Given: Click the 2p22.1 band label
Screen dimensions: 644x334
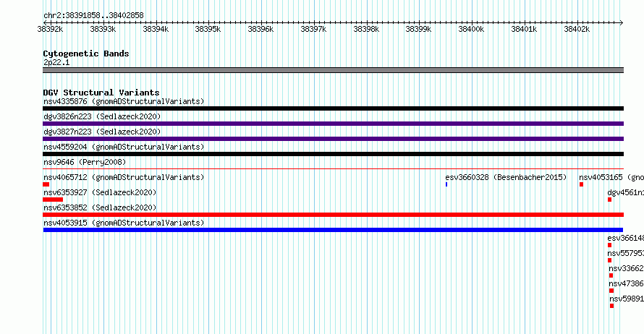Looking at the screenshot, I should coord(56,62).
